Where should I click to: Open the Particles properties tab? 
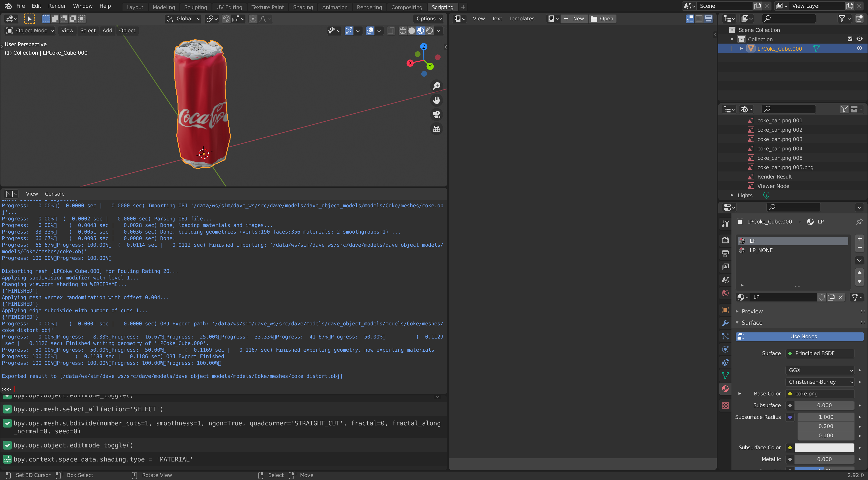(x=725, y=336)
